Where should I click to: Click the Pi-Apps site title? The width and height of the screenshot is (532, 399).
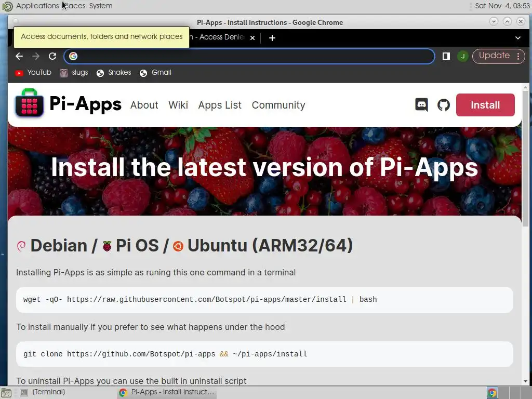(85, 104)
